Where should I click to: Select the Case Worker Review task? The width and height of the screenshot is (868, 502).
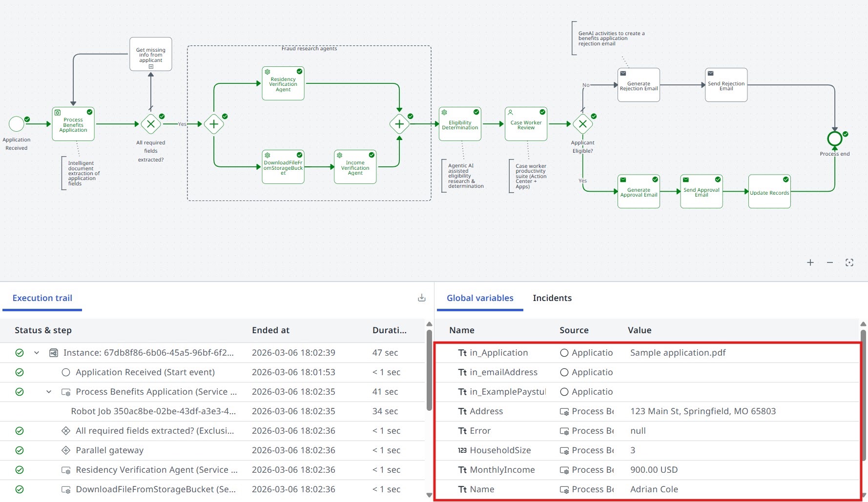click(526, 124)
